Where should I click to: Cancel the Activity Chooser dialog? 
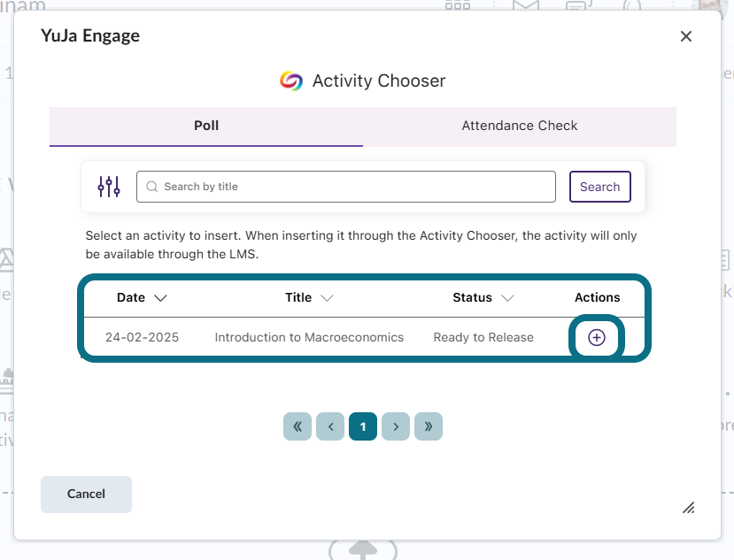86,494
